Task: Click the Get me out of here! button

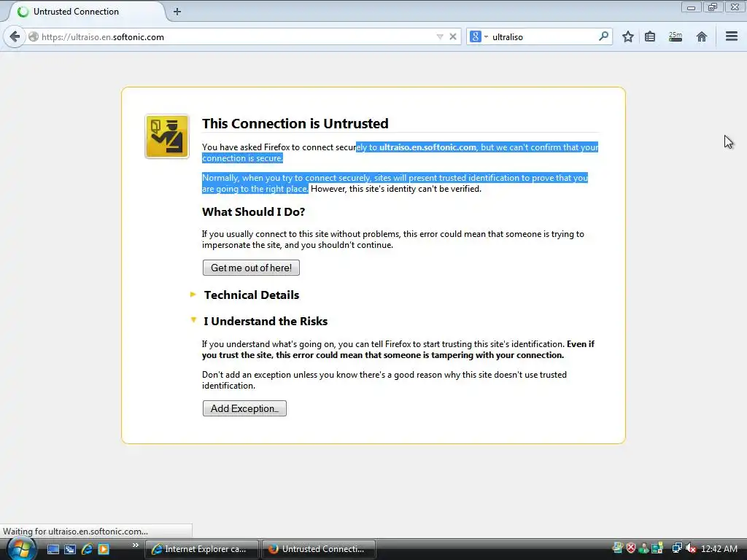Action: pyautogui.click(x=251, y=268)
